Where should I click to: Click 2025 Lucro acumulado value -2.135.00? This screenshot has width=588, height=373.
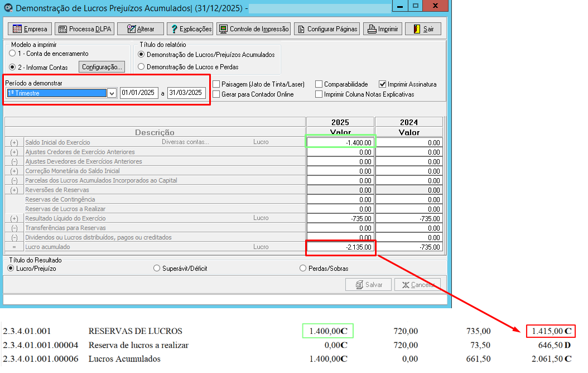click(340, 247)
